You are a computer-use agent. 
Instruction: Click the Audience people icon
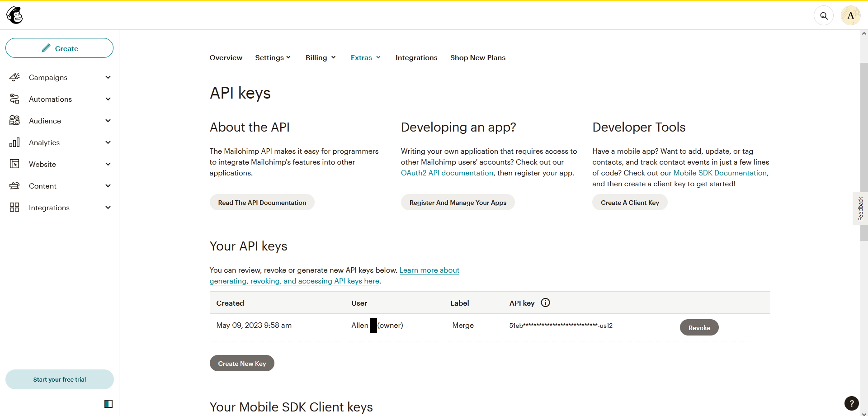[x=14, y=121]
